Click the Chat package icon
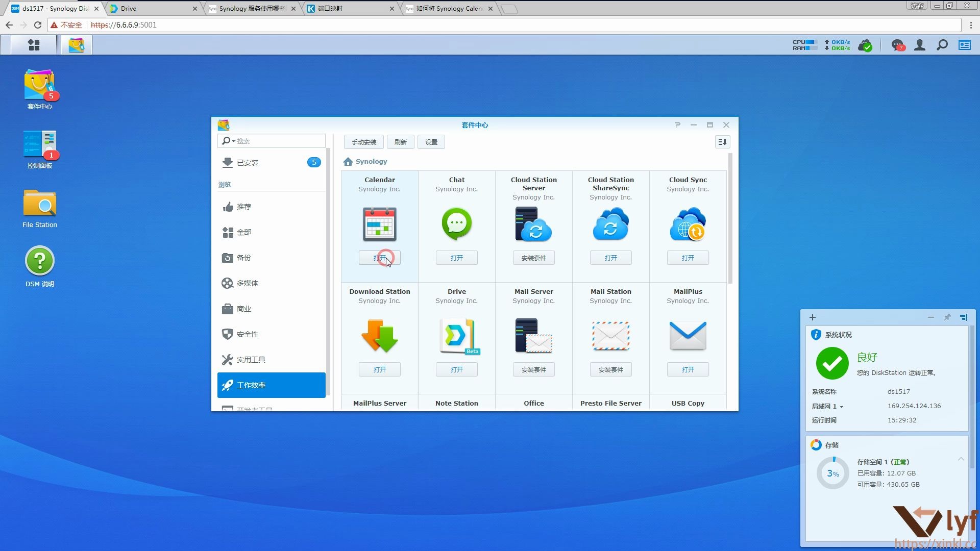 point(457,224)
